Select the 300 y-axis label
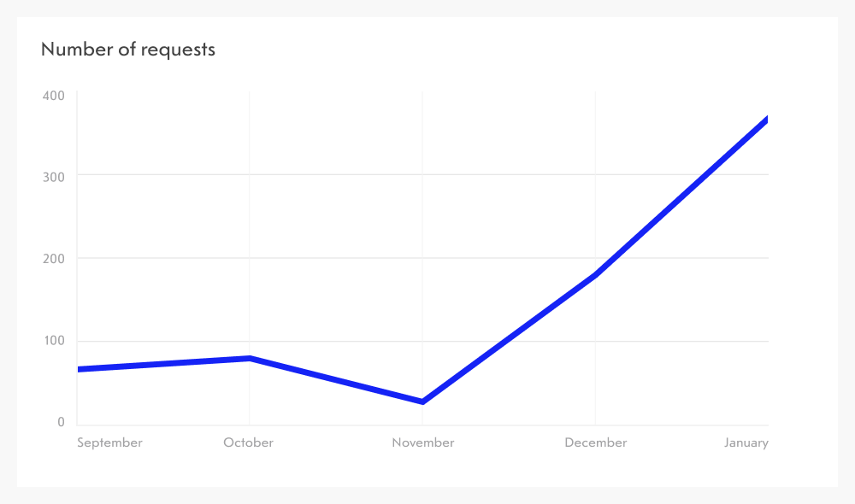This screenshot has height=504, width=855. tap(53, 176)
